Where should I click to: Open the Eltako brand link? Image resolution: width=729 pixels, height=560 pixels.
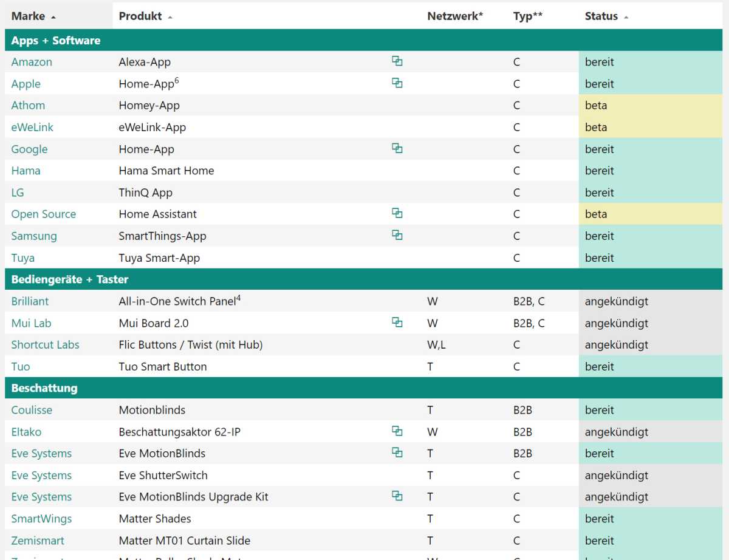coord(26,432)
